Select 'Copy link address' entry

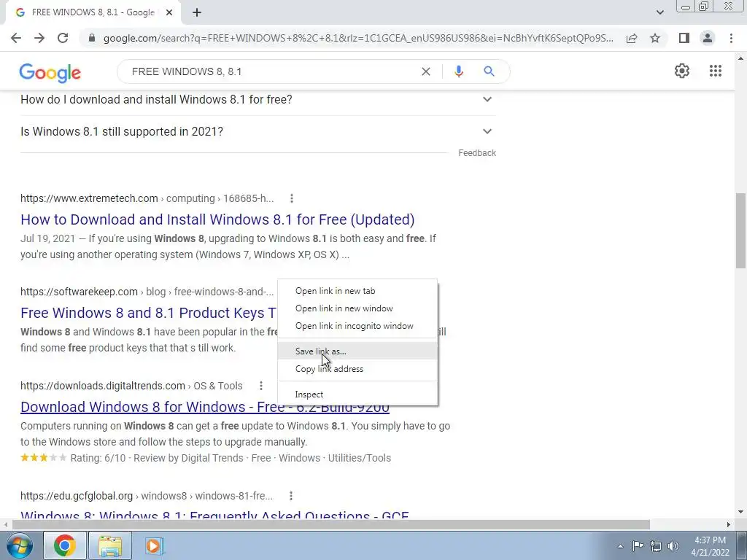[x=357, y=369]
